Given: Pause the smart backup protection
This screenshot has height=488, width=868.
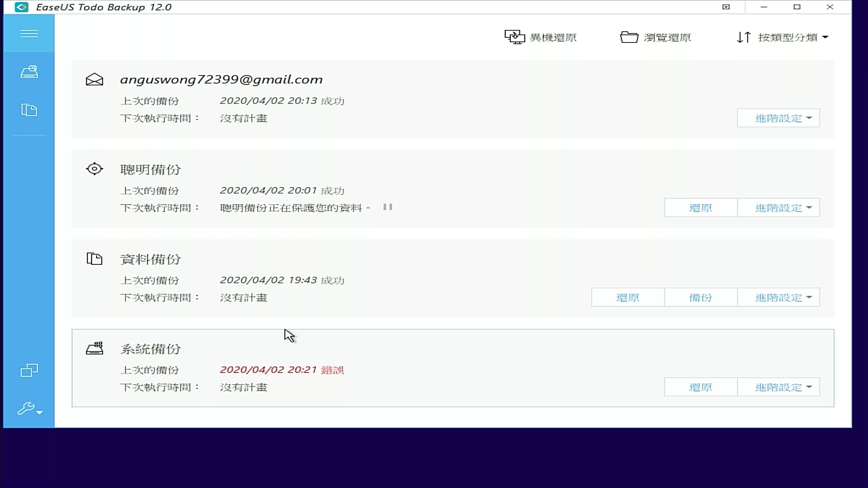Looking at the screenshot, I should point(387,207).
